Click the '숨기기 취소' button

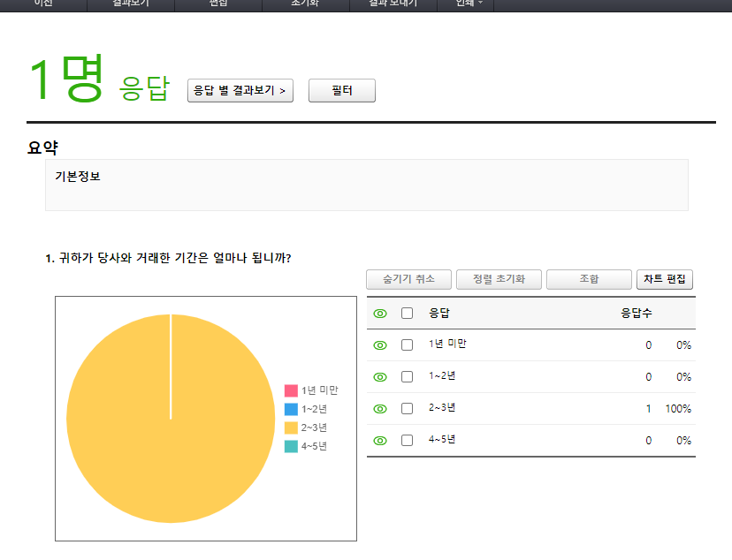[408, 279]
